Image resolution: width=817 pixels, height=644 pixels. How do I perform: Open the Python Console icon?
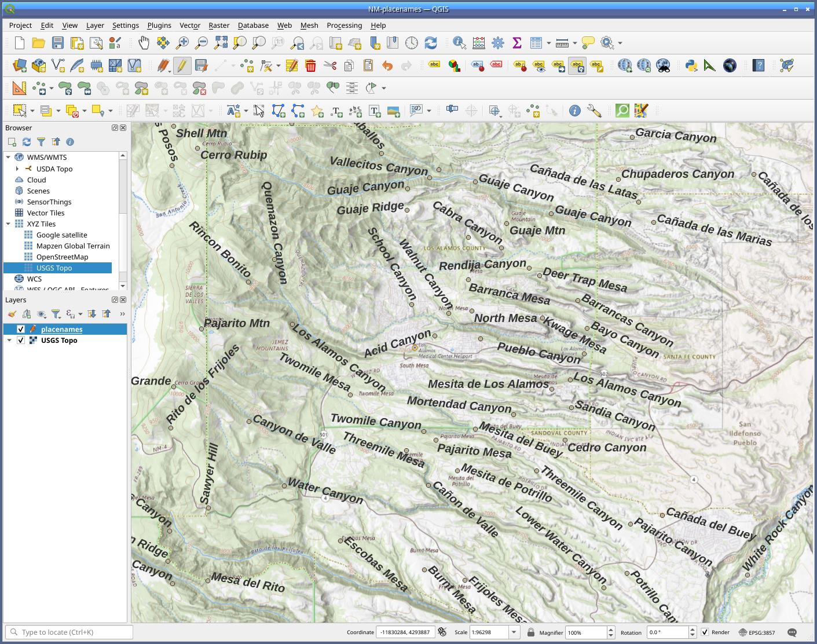coord(691,65)
